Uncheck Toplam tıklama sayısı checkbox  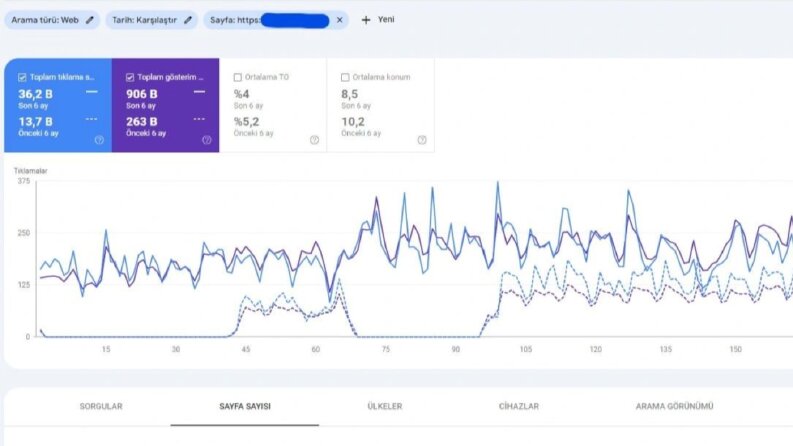[x=22, y=77]
